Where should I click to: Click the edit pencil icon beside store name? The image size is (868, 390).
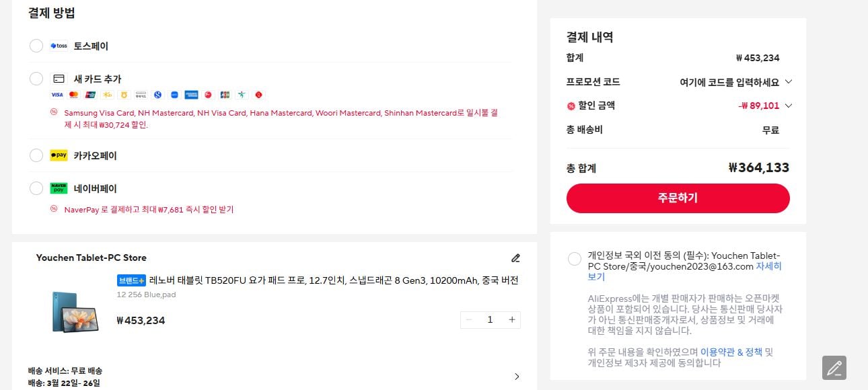515,258
